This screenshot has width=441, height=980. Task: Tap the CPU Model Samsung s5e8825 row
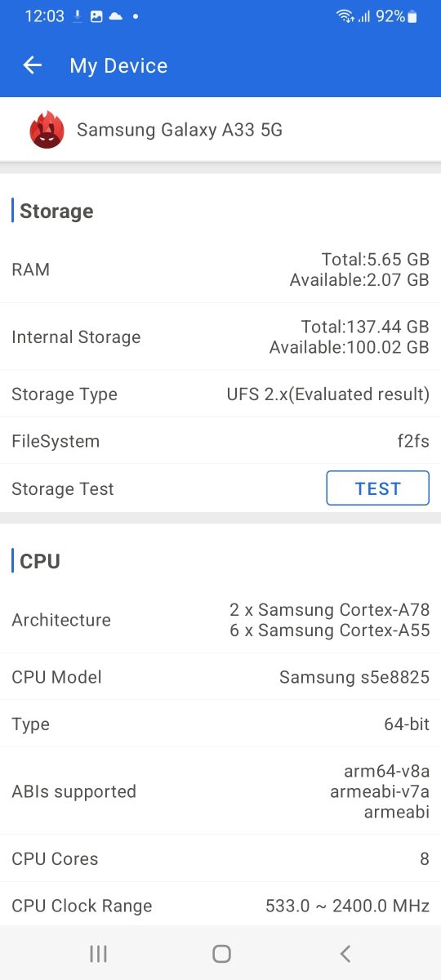point(220,677)
